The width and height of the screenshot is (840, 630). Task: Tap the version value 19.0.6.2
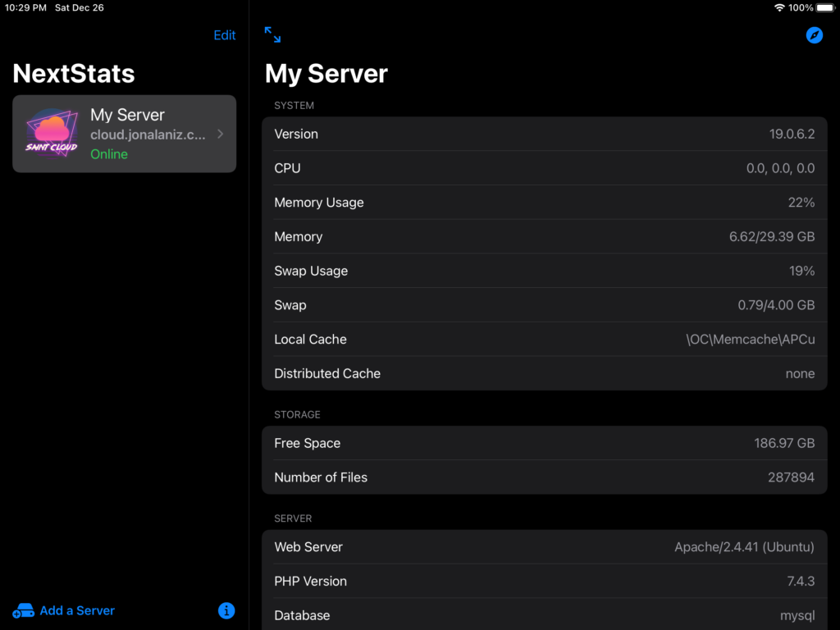click(x=792, y=134)
